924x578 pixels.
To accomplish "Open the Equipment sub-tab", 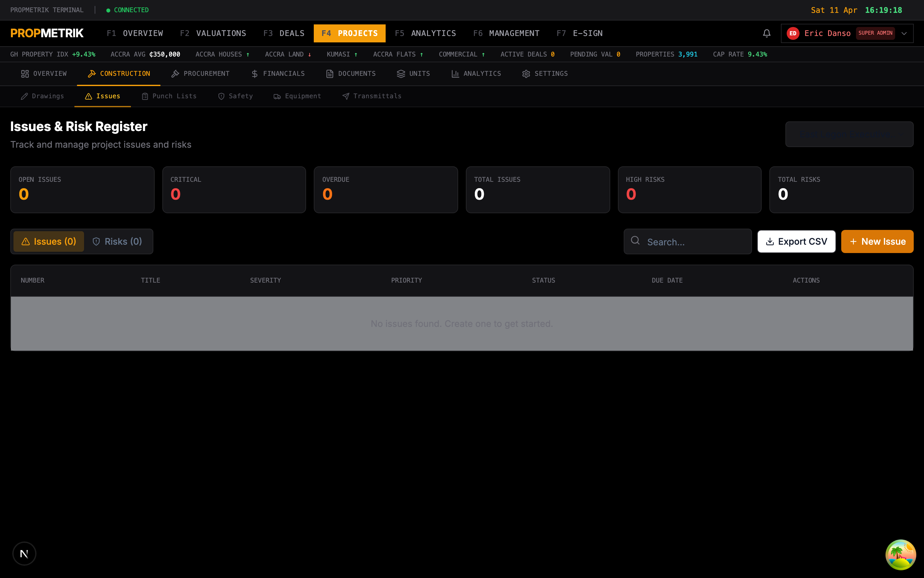I will pyautogui.click(x=297, y=96).
